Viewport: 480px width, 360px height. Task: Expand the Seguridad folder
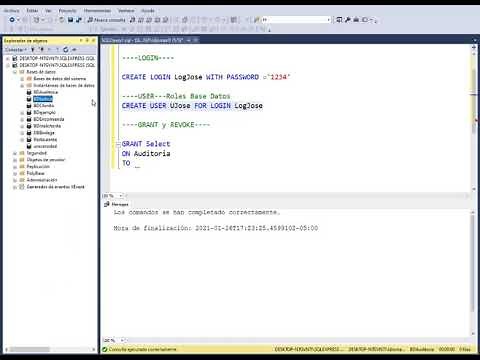point(15,153)
